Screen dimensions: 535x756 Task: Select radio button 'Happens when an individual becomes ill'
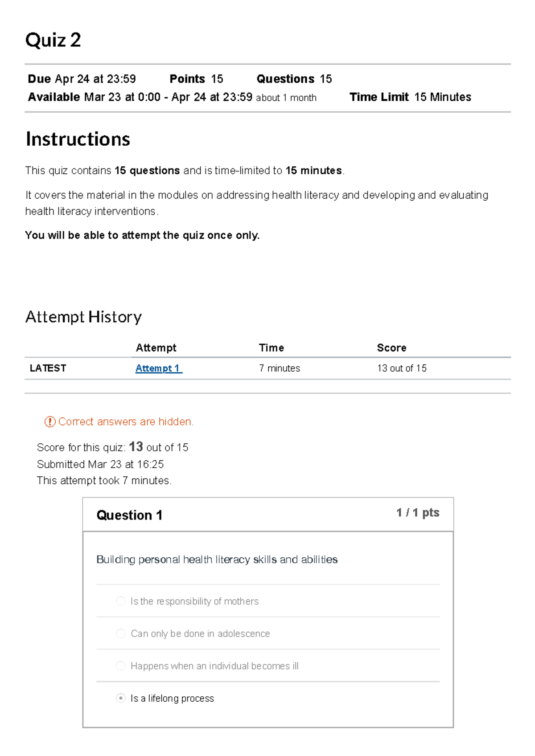coord(120,666)
